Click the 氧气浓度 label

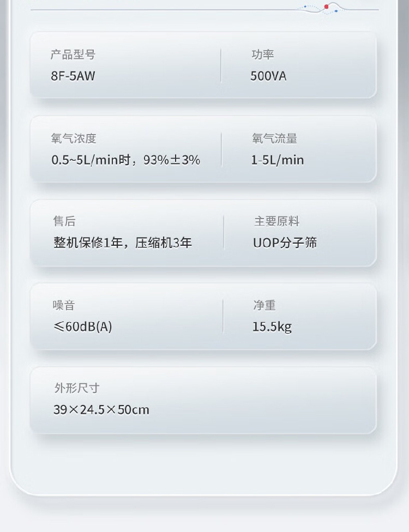pos(74,138)
